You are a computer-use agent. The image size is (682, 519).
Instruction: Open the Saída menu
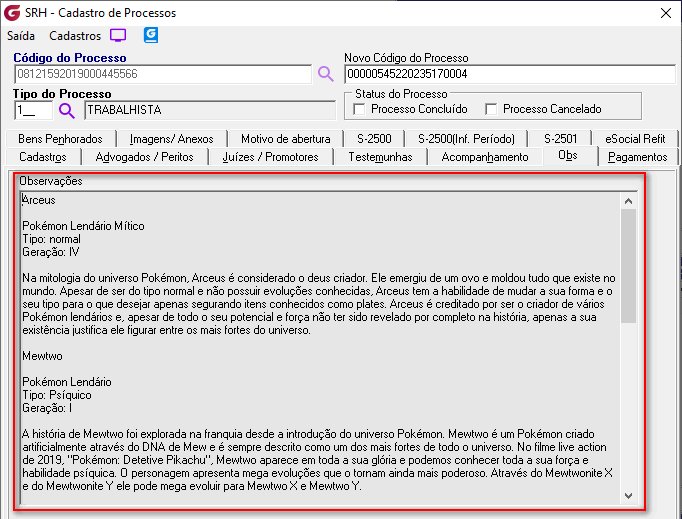tap(21, 36)
